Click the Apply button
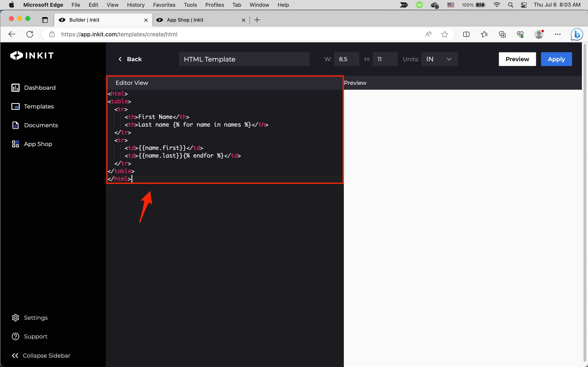588x367 pixels. [x=556, y=59]
